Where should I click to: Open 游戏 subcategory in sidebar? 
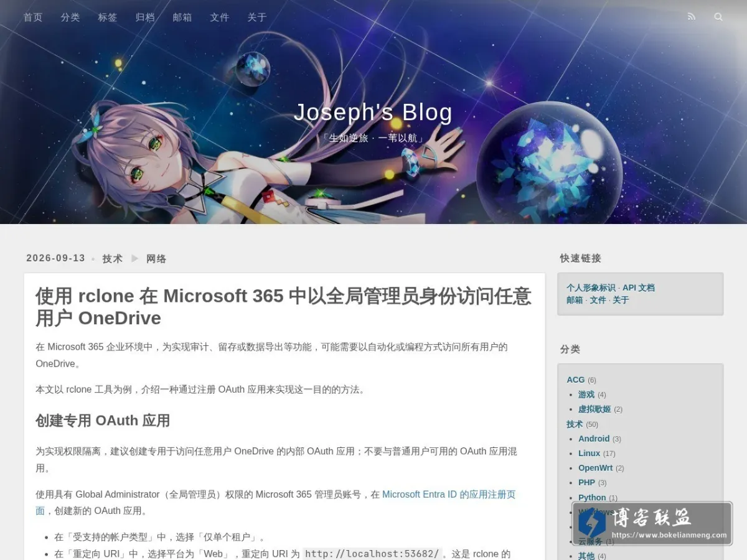click(x=586, y=394)
